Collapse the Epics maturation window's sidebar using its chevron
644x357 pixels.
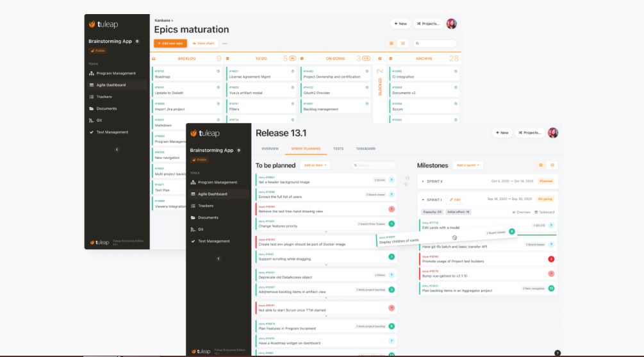click(x=117, y=149)
